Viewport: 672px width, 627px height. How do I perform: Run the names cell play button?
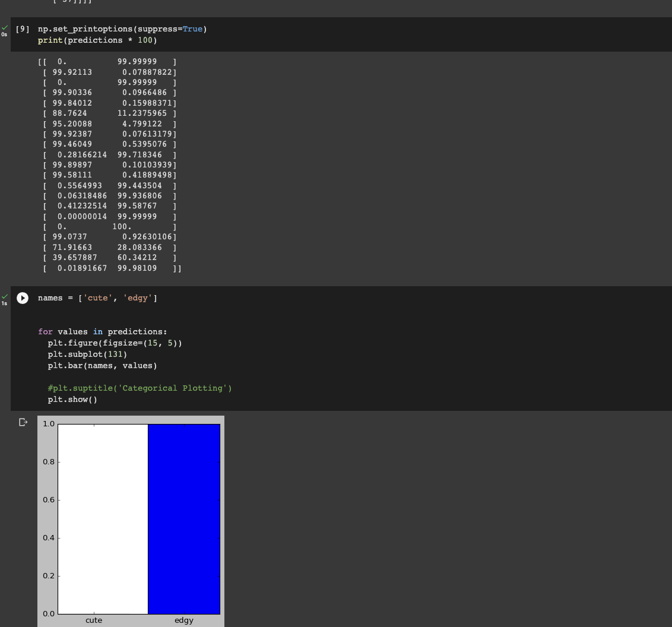23,298
